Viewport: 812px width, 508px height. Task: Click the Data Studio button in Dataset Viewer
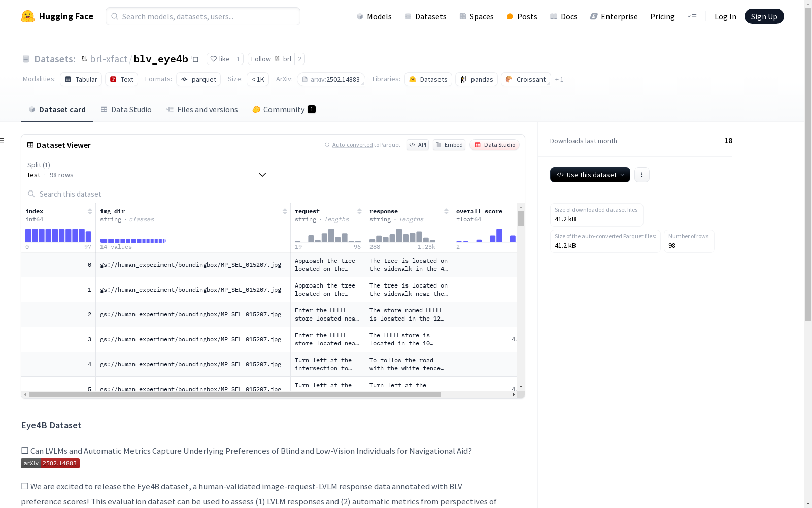click(x=494, y=145)
